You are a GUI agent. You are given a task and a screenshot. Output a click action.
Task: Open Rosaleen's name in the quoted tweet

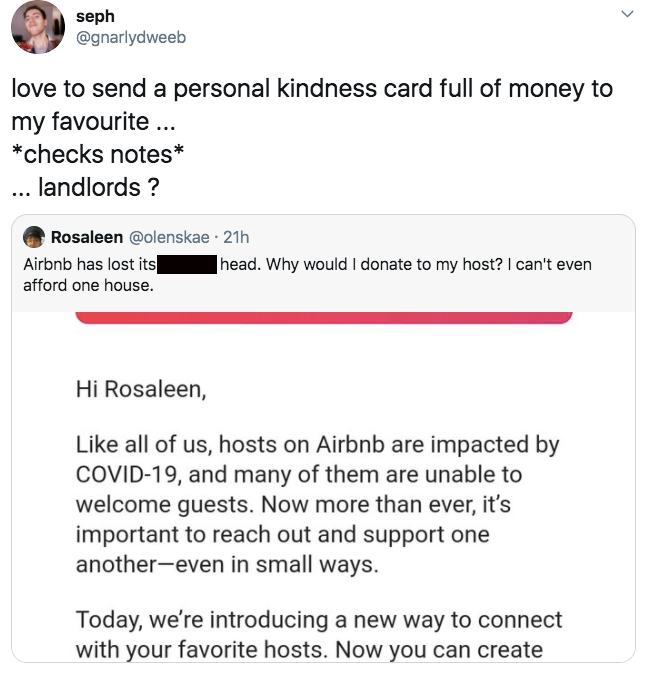(x=86, y=237)
